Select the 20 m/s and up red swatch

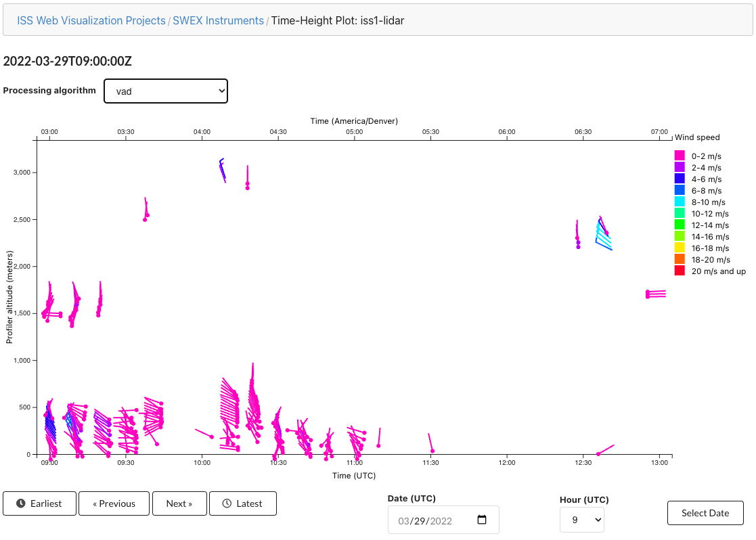[680, 271]
